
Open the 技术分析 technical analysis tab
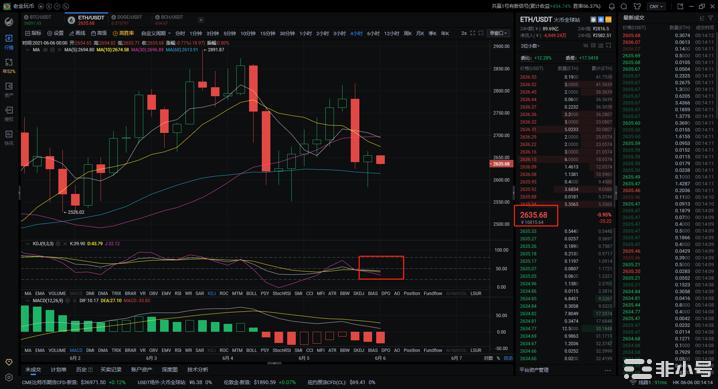coord(197,369)
